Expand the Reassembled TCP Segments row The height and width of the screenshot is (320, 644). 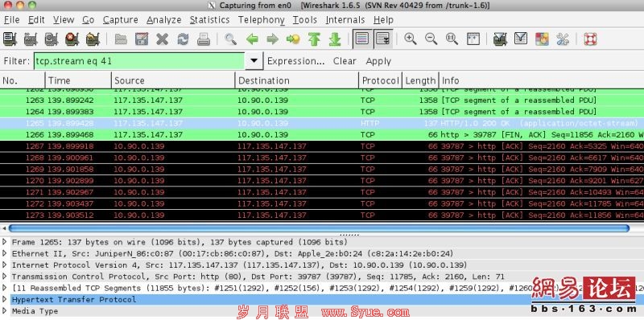coord(5,288)
